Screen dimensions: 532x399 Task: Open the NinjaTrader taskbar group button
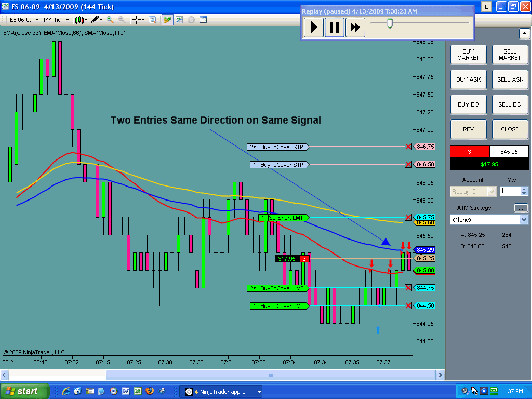pos(221,392)
